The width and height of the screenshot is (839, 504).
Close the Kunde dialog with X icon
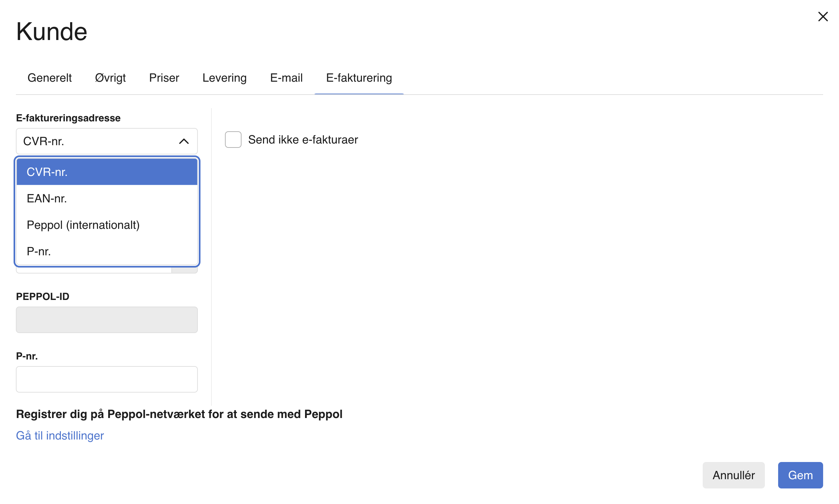822,17
